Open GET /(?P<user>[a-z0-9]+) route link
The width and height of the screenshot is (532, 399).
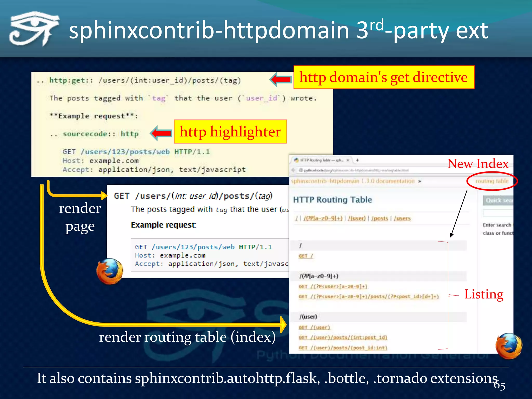click(x=333, y=286)
